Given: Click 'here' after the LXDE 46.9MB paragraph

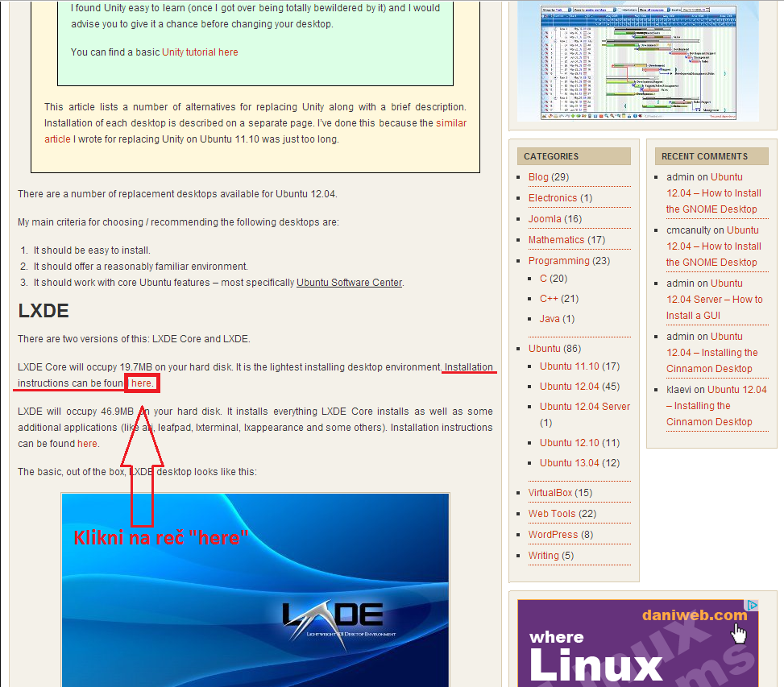Looking at the screenshot, I should pos(88,444).
